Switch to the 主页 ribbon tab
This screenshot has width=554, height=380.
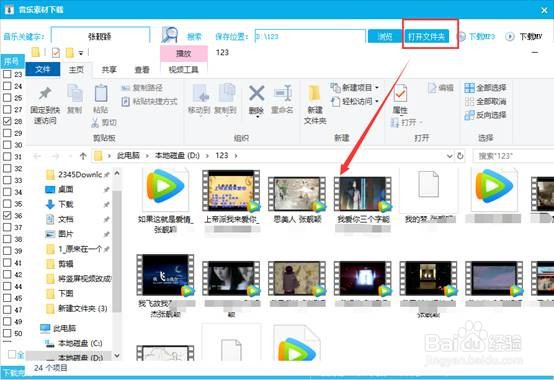[76, 70]
